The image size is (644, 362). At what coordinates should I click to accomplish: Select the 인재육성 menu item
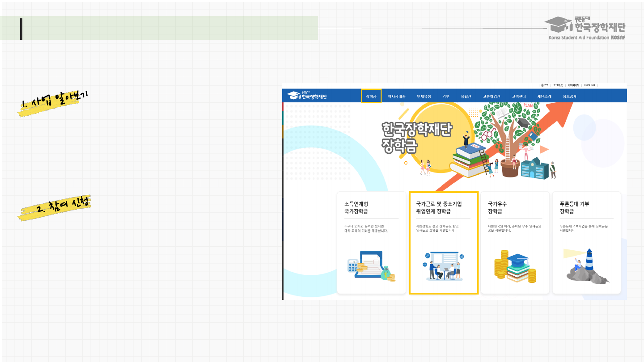click(x=424, y=96)
